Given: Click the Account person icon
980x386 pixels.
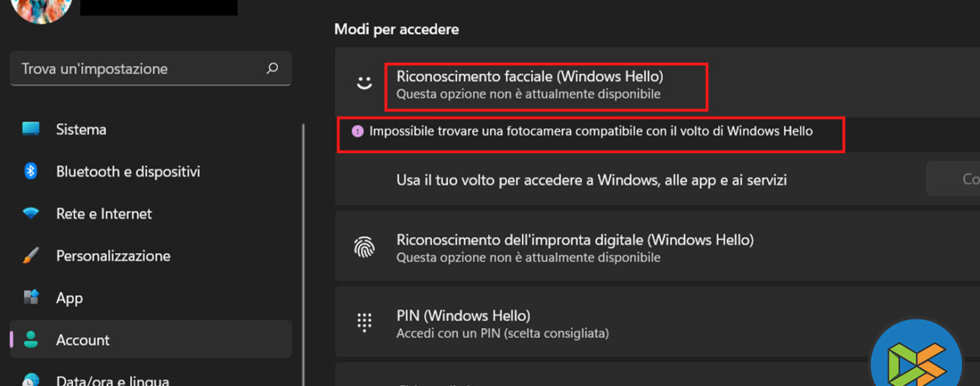Looking at the screenshot, I should 30,340.
